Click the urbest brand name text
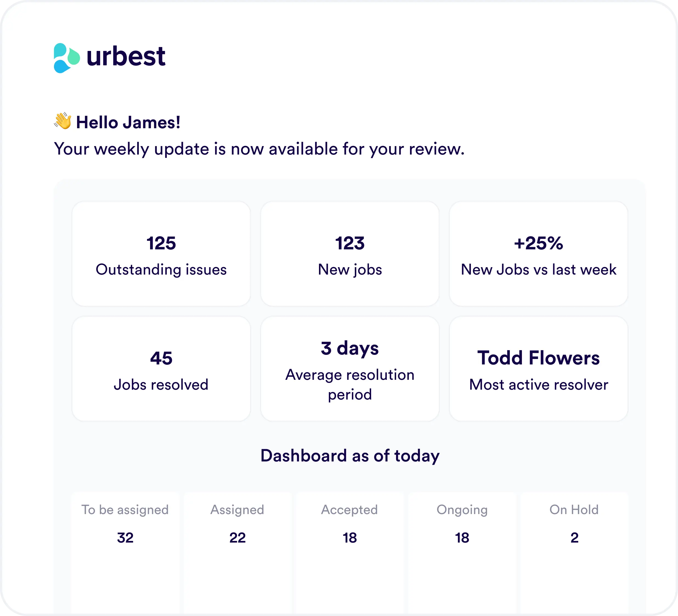Screen dimensions: 678x616 click(x=126, y=56)
